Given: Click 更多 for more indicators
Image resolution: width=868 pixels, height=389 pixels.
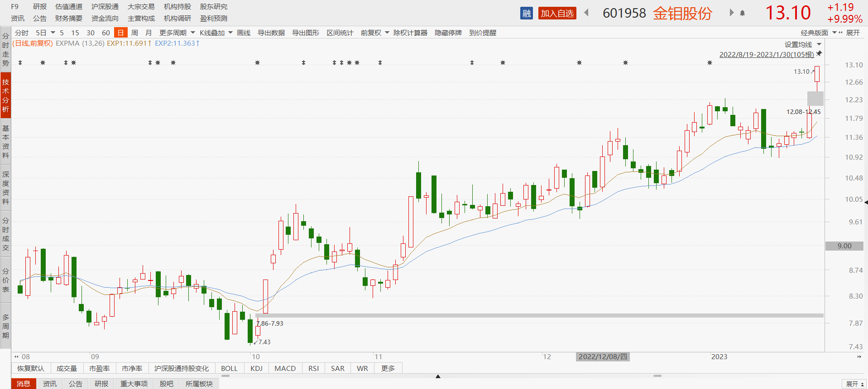Looking at the screenshot, I should coord(388,368).
